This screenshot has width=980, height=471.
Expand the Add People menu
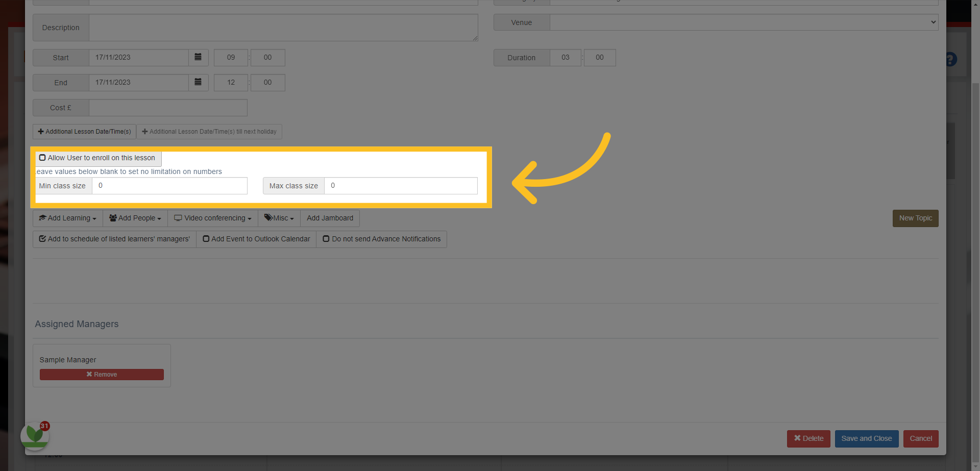135,218
